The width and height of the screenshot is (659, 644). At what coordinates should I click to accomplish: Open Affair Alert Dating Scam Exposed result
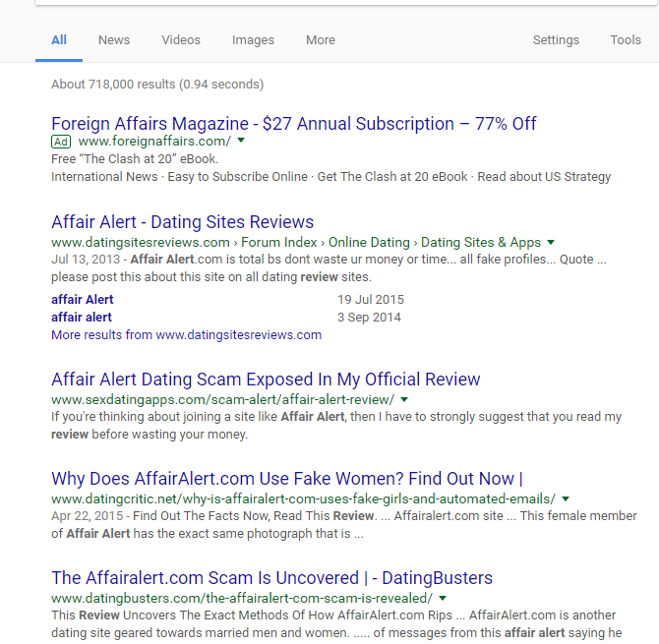click(x=266, y=379)
